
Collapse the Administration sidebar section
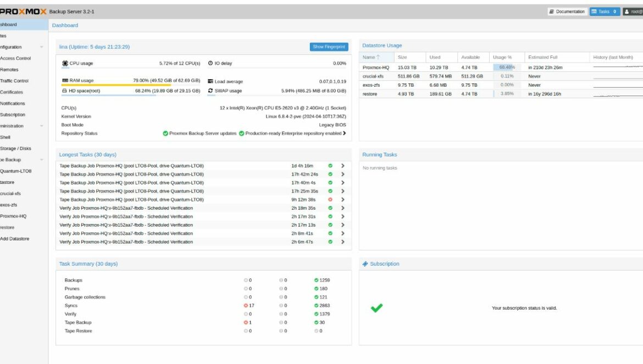click(x=41, y=126)
